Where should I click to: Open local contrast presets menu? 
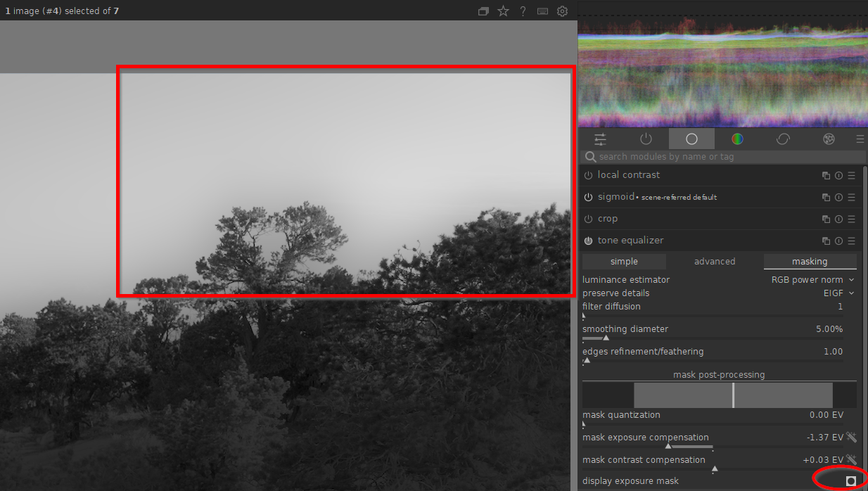click(851, 175)
